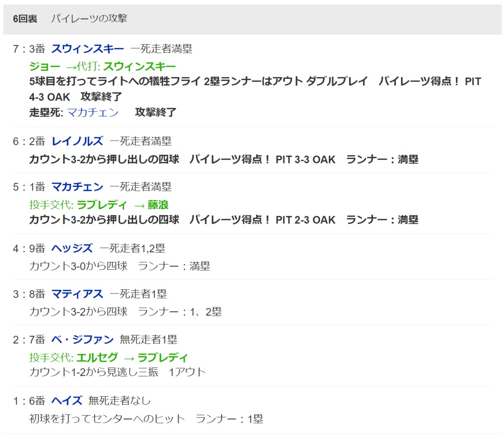Screen dimensions: 504x436
Task: Select カウント3-2から四球 ランナー：1、2塁 text
Action: 125,311
